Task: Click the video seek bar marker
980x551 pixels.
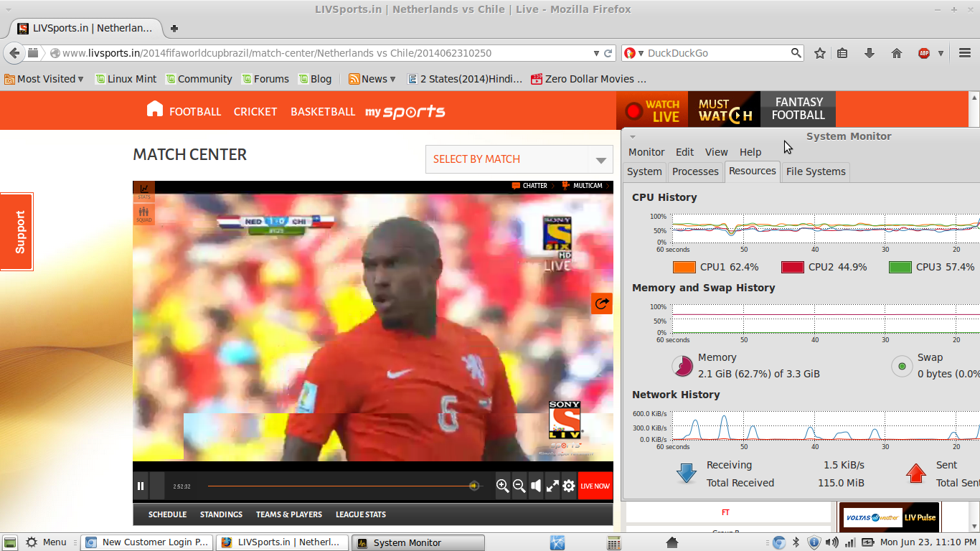Action: tap(473, 486)
